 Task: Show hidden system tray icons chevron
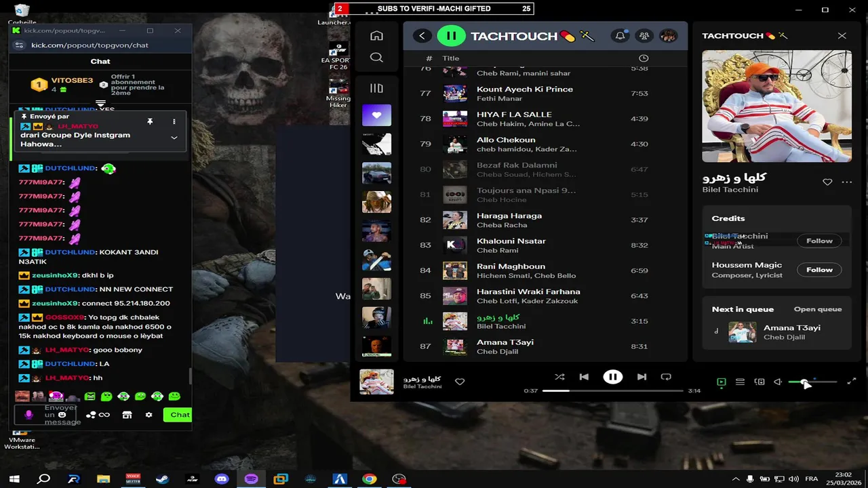click(x=736, y=479)
